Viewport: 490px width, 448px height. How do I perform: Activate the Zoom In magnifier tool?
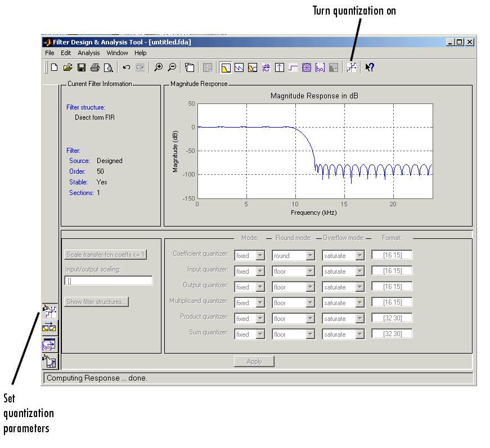tap(159, 67)
